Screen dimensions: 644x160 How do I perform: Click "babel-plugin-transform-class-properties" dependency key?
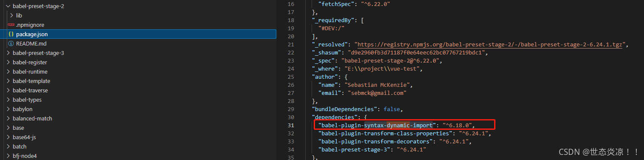tap(385, 134)
